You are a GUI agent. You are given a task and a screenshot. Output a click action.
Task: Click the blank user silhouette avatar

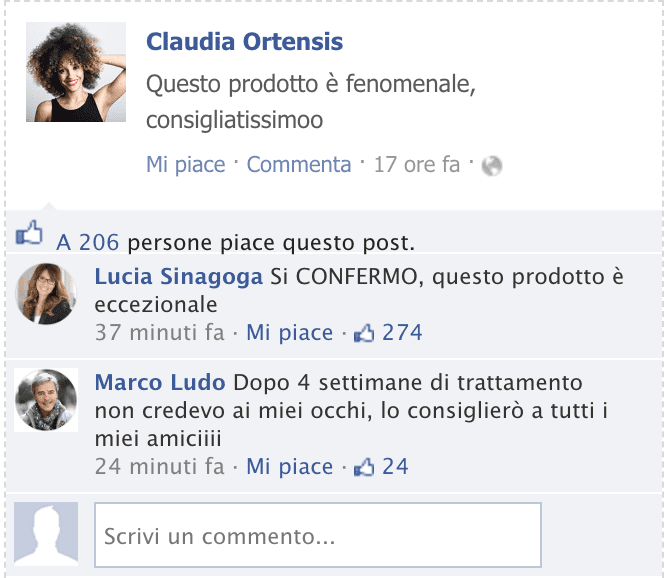[46, 534]
